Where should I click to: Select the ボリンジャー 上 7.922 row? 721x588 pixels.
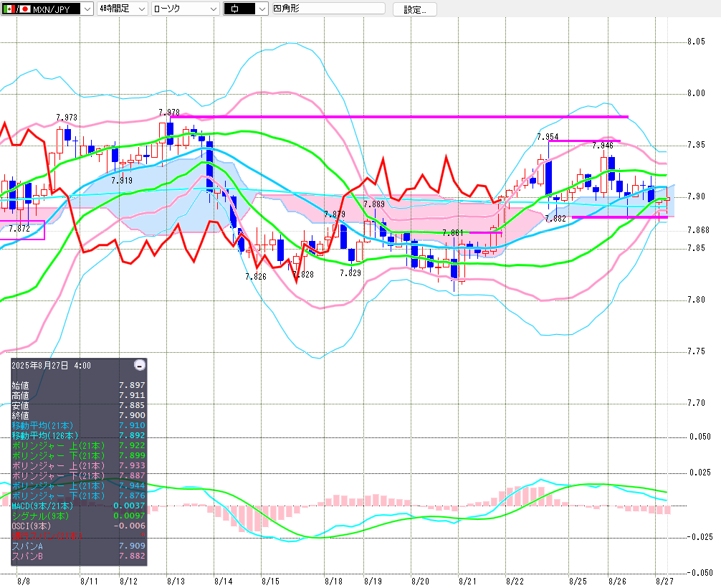click(78, 445)
